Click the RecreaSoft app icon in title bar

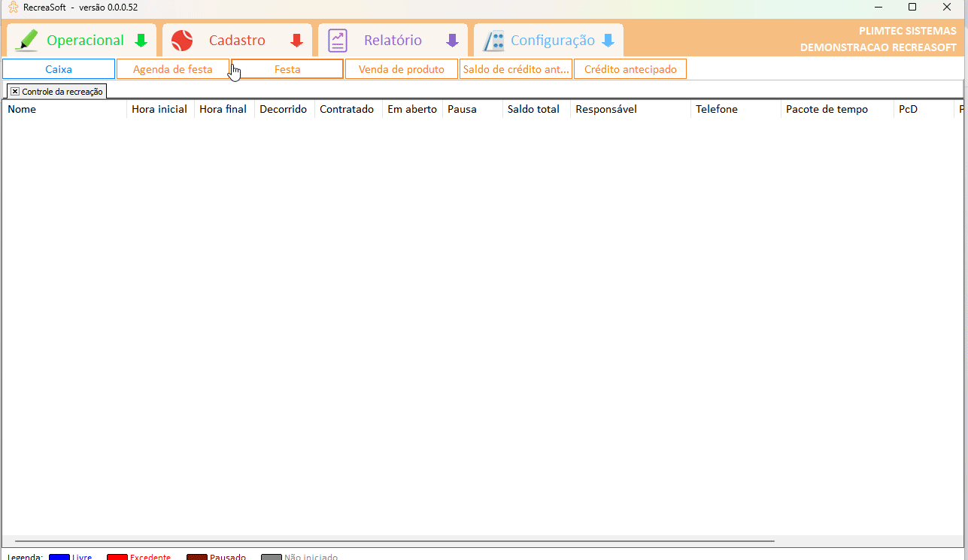(x=13, y=8)
